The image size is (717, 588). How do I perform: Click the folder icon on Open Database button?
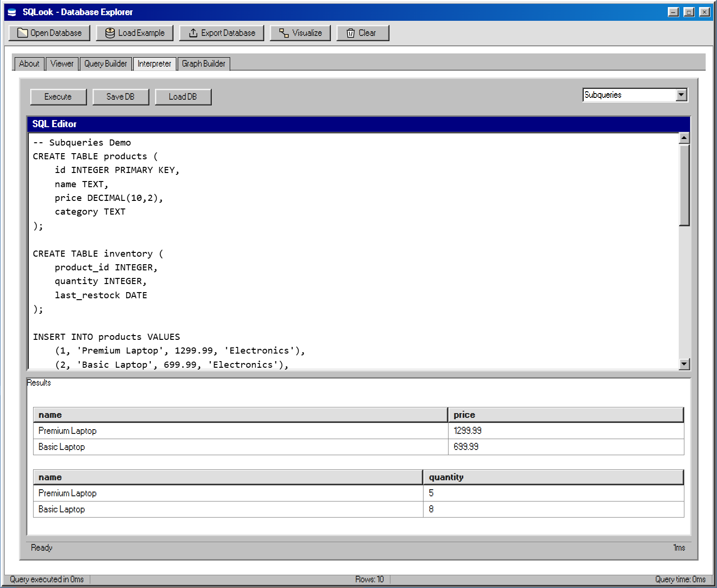point(23,33)
